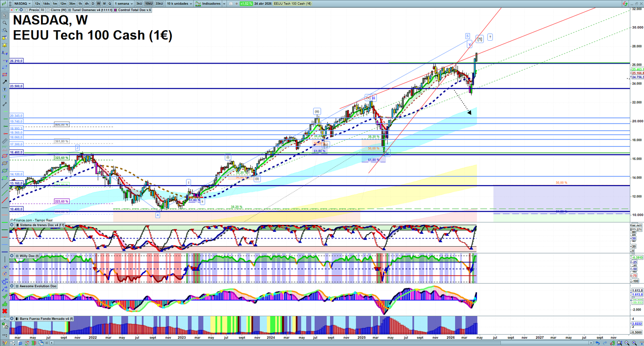Expand the left toolbar's more-tools chevron
Image resolution: width=644 pixels, height=346 pixels.
pyautogui.click(x=4, y=319)
